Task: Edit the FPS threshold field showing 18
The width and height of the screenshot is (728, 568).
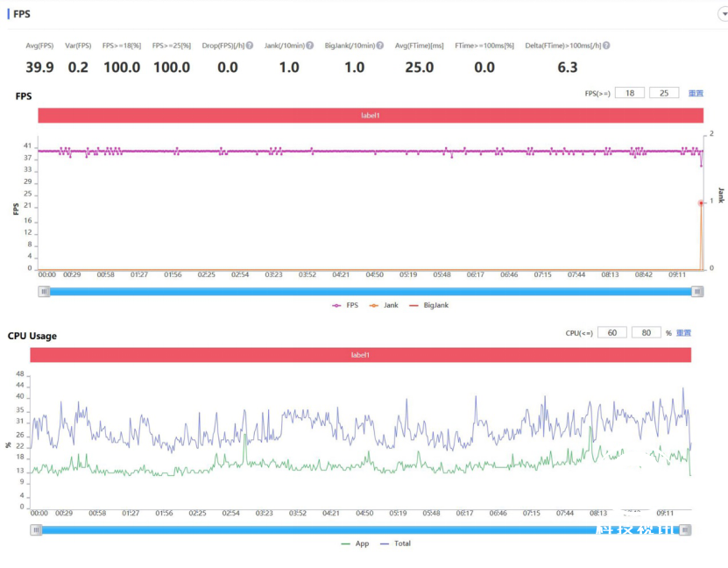Action: pyautogui.click(x=630, y=93)
